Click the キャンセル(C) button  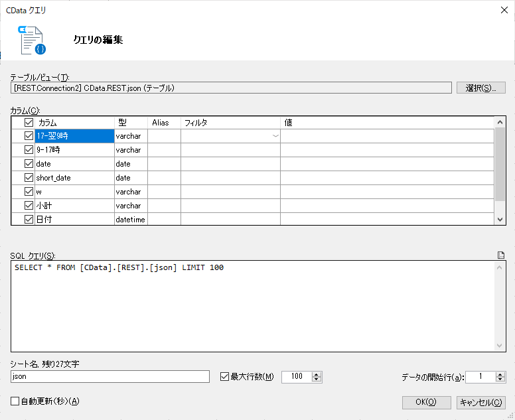481,402
